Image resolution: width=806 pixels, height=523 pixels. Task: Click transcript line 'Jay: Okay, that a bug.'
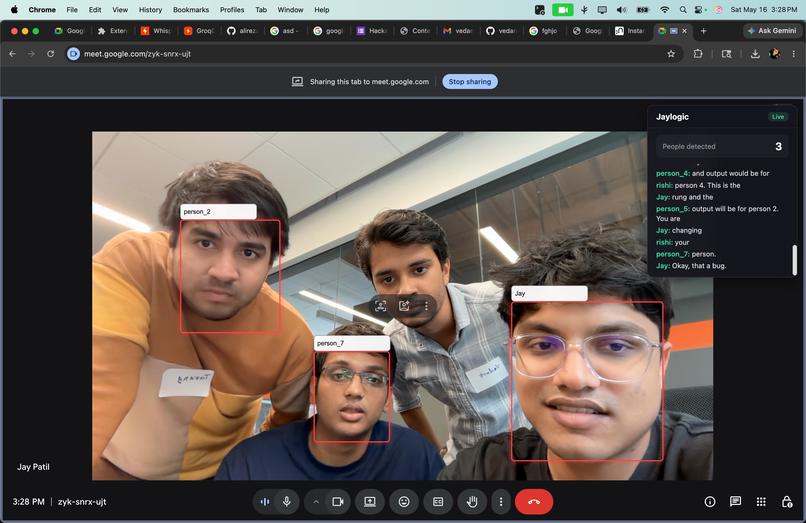pos(691,266)
